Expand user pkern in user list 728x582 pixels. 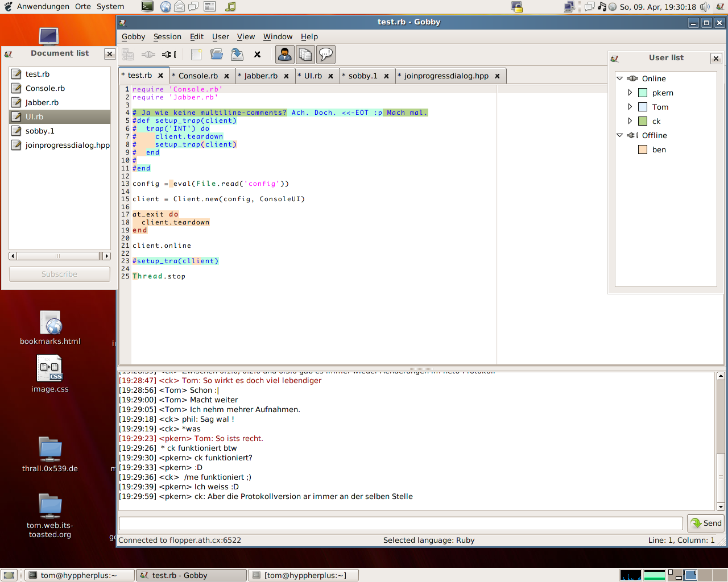point(630,93)
